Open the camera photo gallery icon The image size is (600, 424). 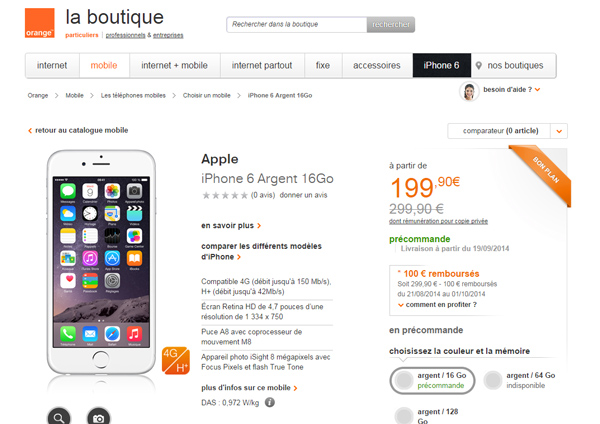(99, 417)
